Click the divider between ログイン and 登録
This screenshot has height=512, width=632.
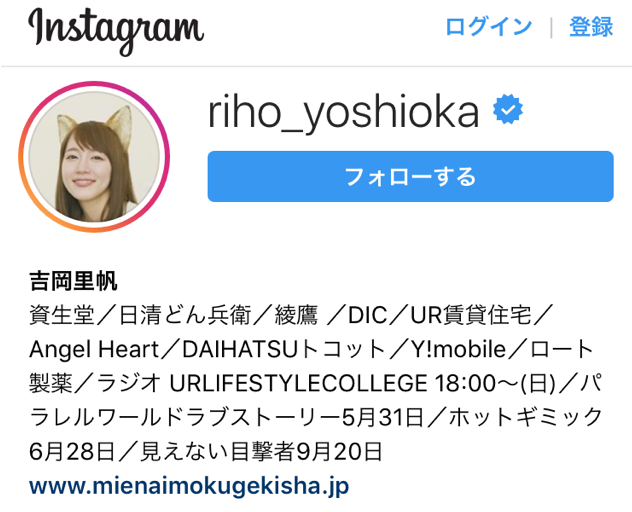coord(551,28)
